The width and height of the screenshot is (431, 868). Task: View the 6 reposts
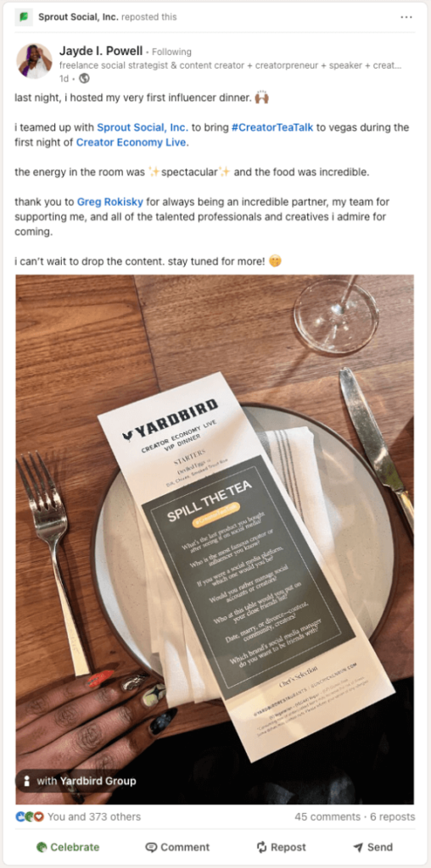393,816
